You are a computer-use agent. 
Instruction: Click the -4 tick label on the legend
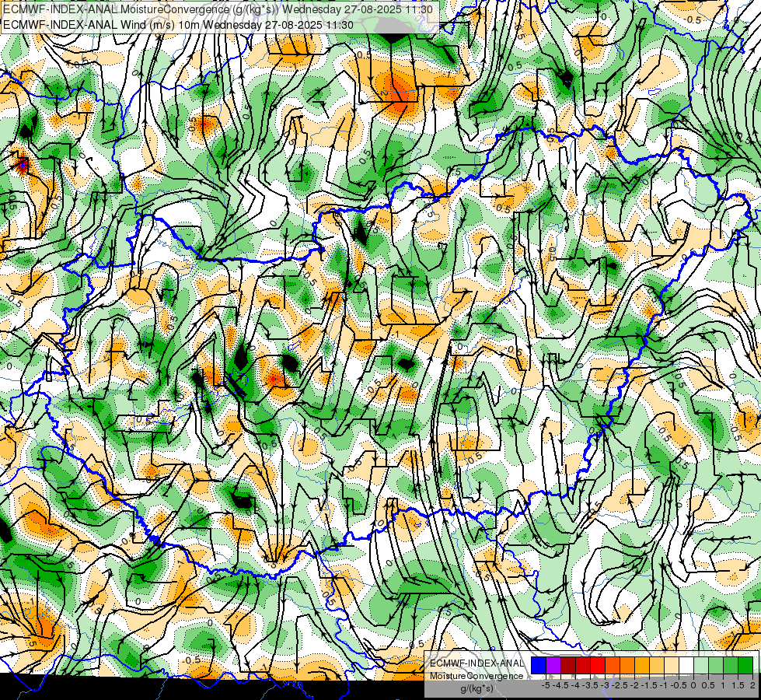pos(575,685)
